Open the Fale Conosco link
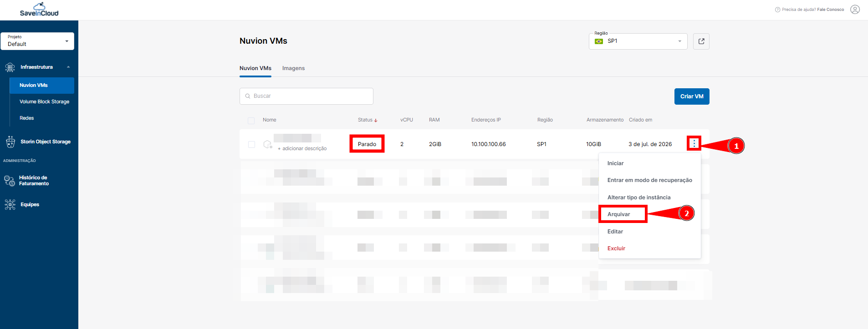The height and width of the screenshot is (329, 868). (831, 10)
